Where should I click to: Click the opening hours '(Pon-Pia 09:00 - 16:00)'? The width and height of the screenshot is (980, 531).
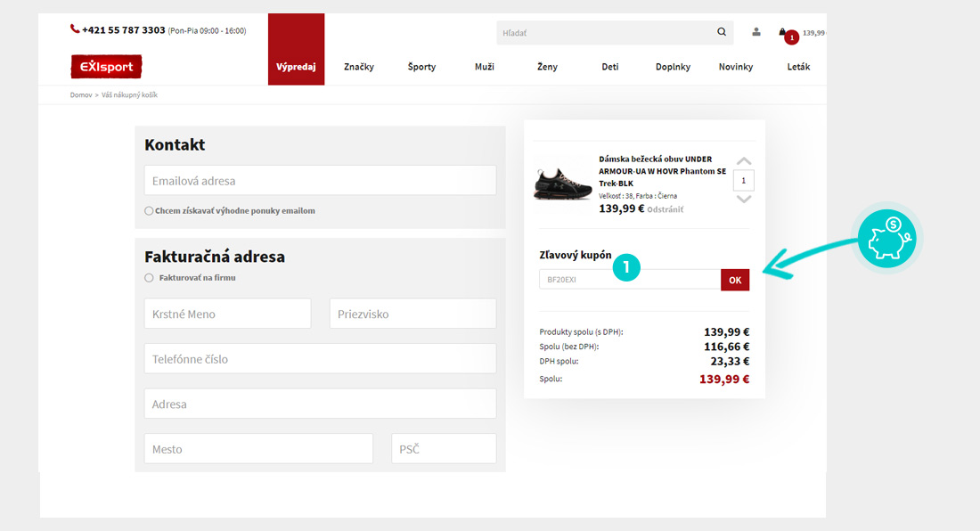pos(207,30)
